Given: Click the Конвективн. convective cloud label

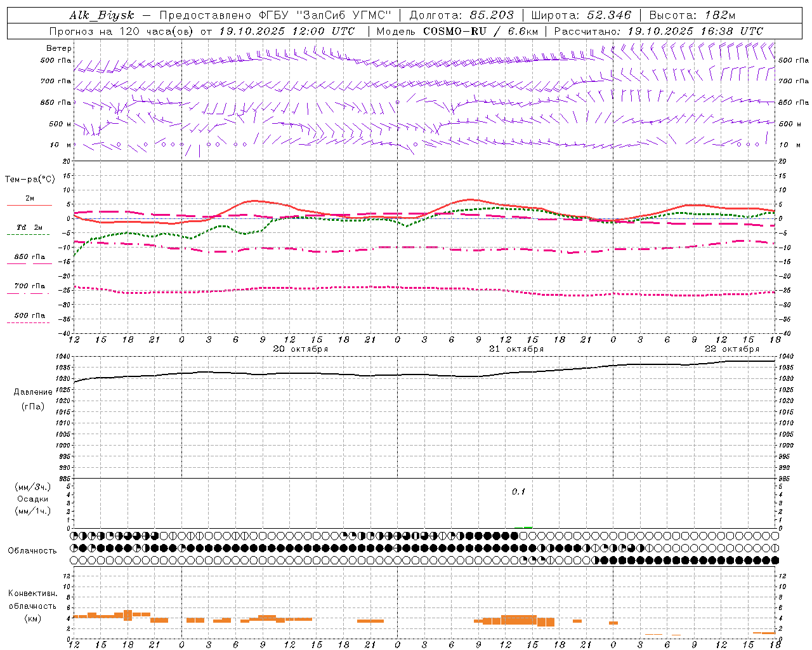Looking at the screenshot, I should 33,594.
